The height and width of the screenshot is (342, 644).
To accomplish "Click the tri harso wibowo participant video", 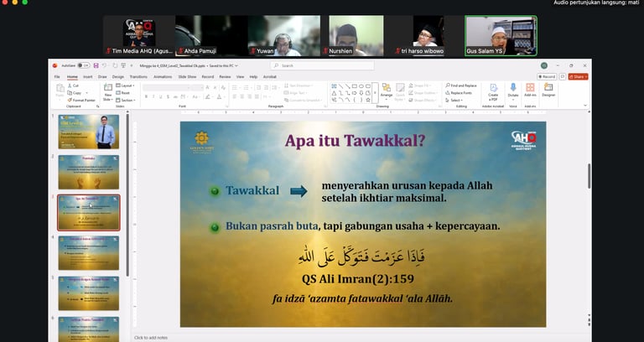I will tap(428, 36).
